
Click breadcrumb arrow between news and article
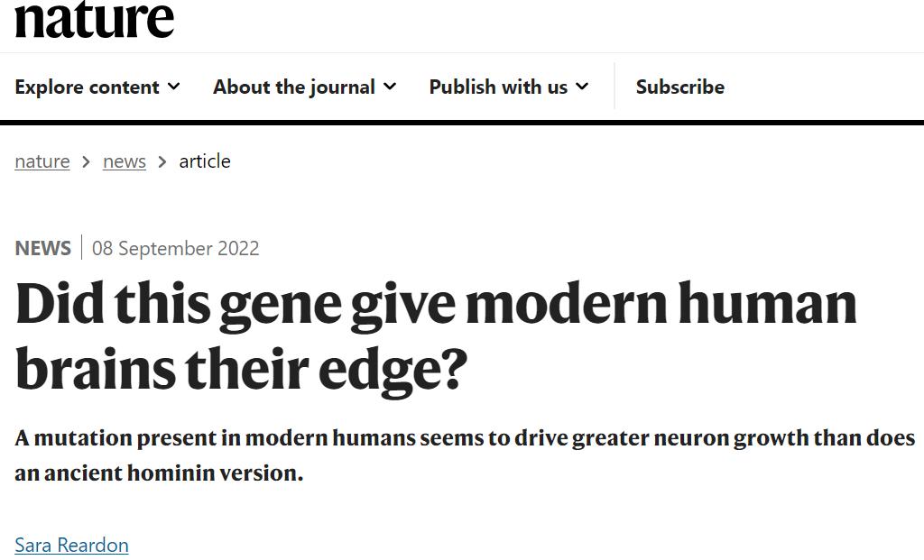[162, 162]
